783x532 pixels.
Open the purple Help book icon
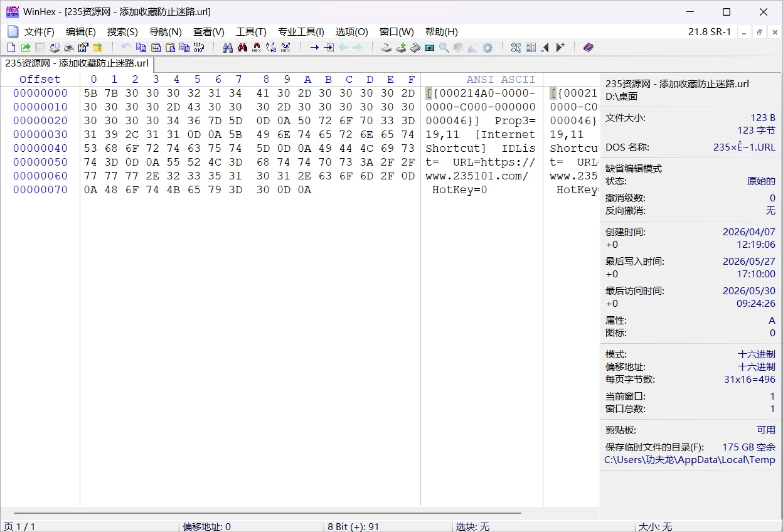[589, 48]
